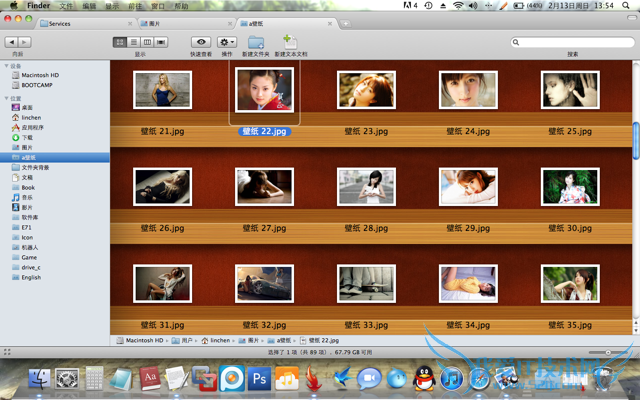The width and height of the screenshot is (640, 400).
Task: Open the 下载 folder in the sidebar
Action: (x=28, y=137)
